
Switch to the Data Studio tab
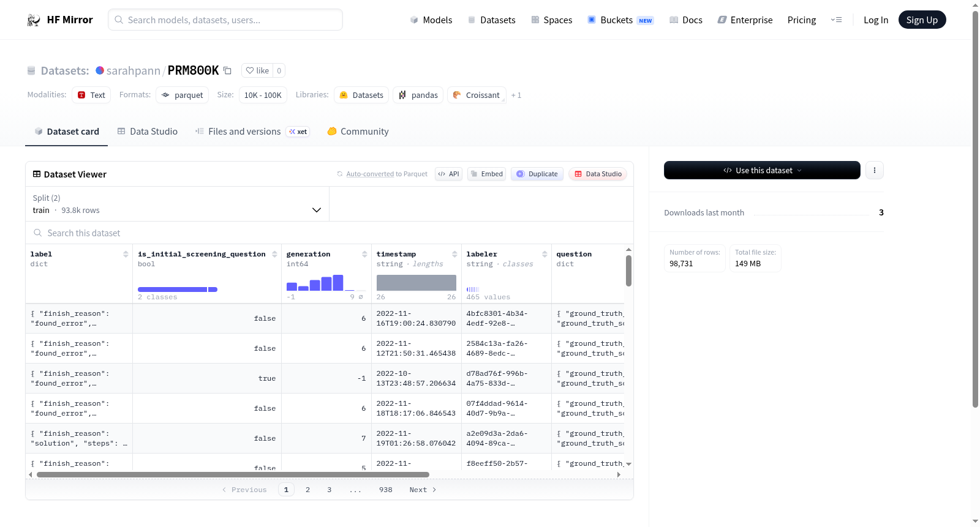[x=148, y=131]
